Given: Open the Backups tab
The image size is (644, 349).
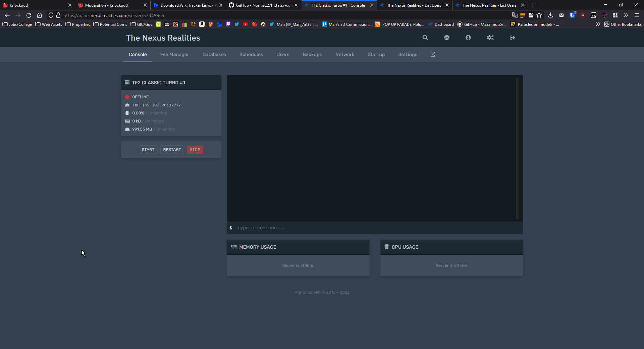Looking at the screenshot, I should click(x=312, y=54).
